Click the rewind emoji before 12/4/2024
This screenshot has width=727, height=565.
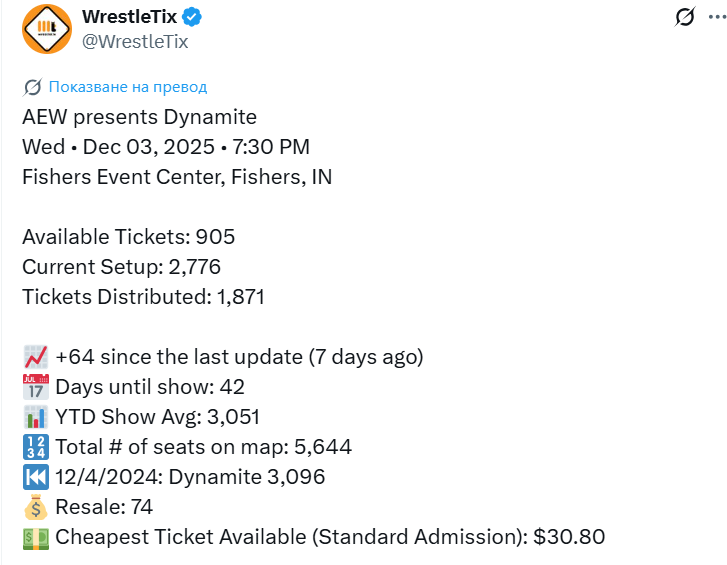35,477
